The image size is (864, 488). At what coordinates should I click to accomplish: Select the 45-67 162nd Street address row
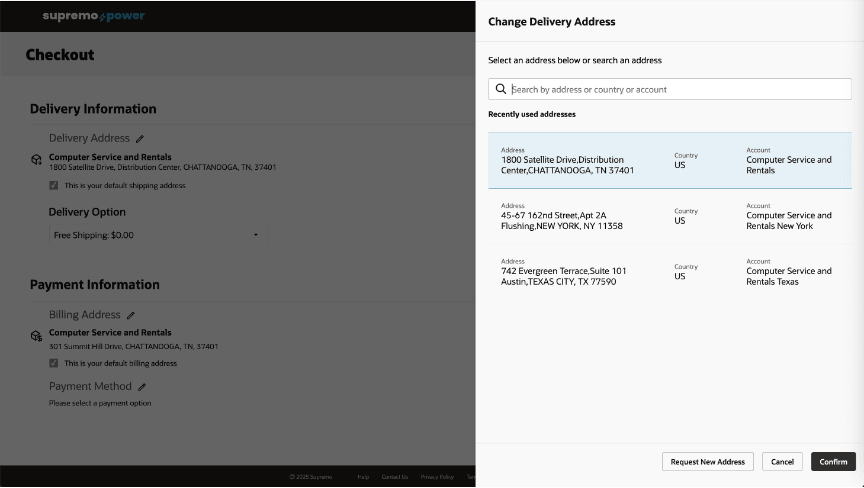point(669,216)
